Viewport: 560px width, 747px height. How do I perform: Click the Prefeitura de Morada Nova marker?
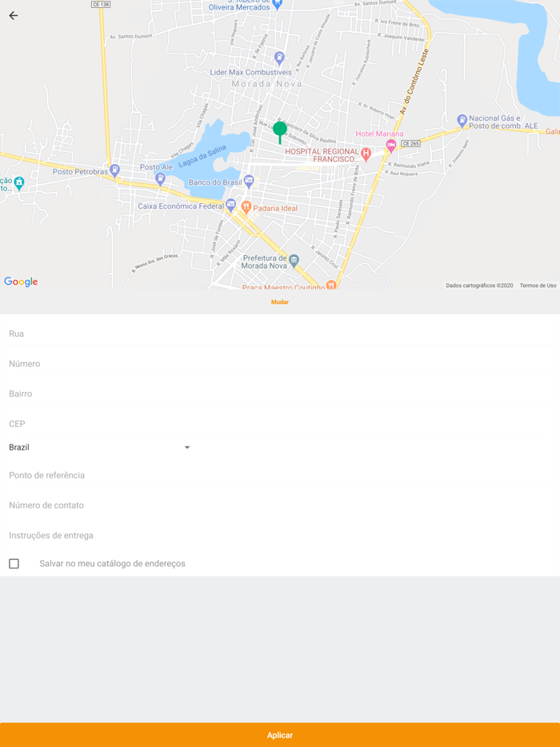294,260
